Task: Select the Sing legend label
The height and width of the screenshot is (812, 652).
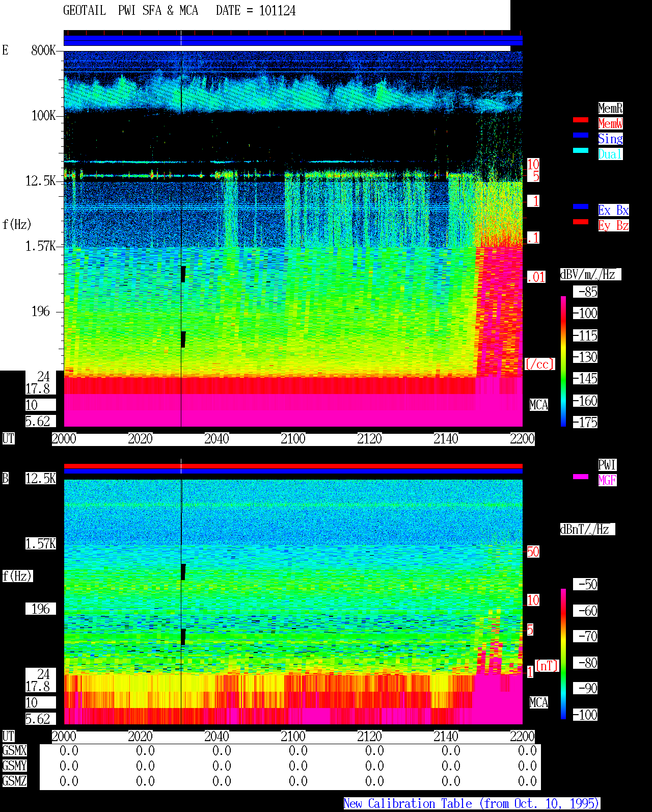Action: [610, 139]
